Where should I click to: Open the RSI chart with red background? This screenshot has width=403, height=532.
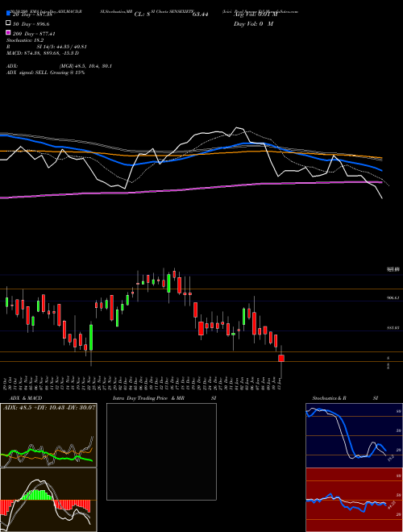pyautogui.click(x=354, y=500)
